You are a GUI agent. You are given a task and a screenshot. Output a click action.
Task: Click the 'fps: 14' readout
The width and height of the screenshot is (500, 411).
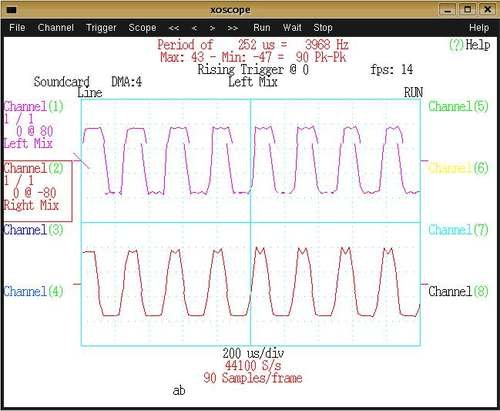tap(392, 70)
